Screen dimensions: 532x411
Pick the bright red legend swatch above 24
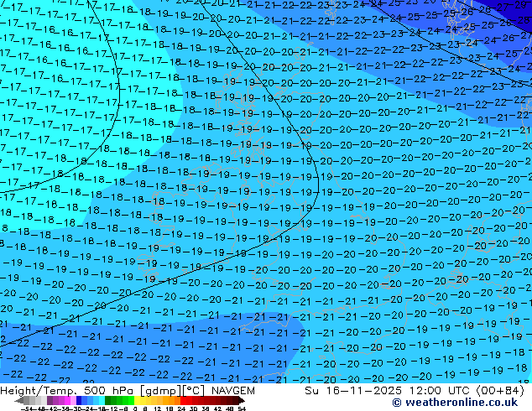click(184, 401)
